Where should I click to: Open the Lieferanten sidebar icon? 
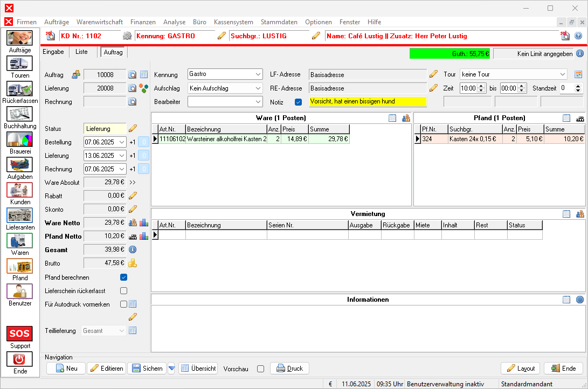click(x=20, y=216)
